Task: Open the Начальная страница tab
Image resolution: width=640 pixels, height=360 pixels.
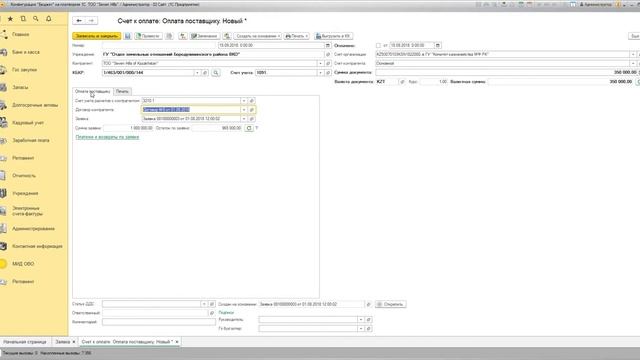Action: point(25,342)
